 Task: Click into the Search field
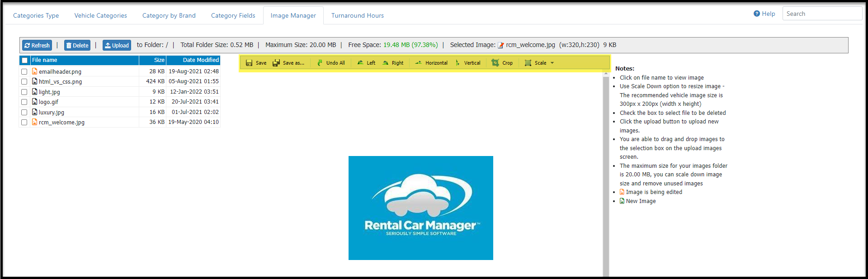[822, 14]
